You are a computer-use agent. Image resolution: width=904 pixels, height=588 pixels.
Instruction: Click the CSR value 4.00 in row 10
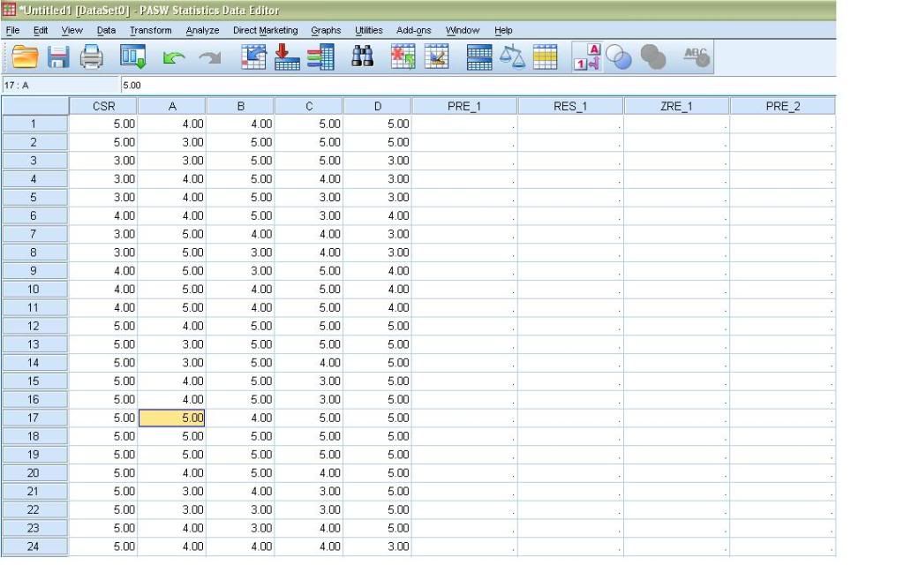pos(103,290)
